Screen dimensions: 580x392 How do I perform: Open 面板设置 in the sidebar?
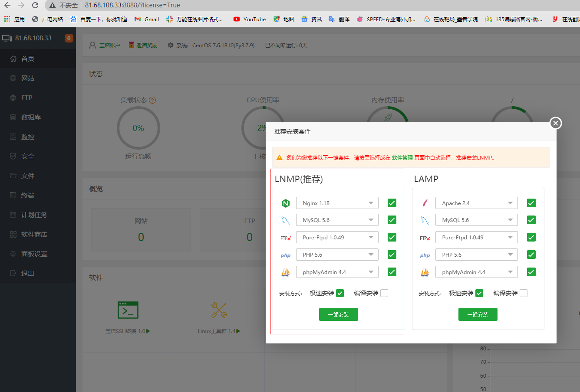coord(38,254)
